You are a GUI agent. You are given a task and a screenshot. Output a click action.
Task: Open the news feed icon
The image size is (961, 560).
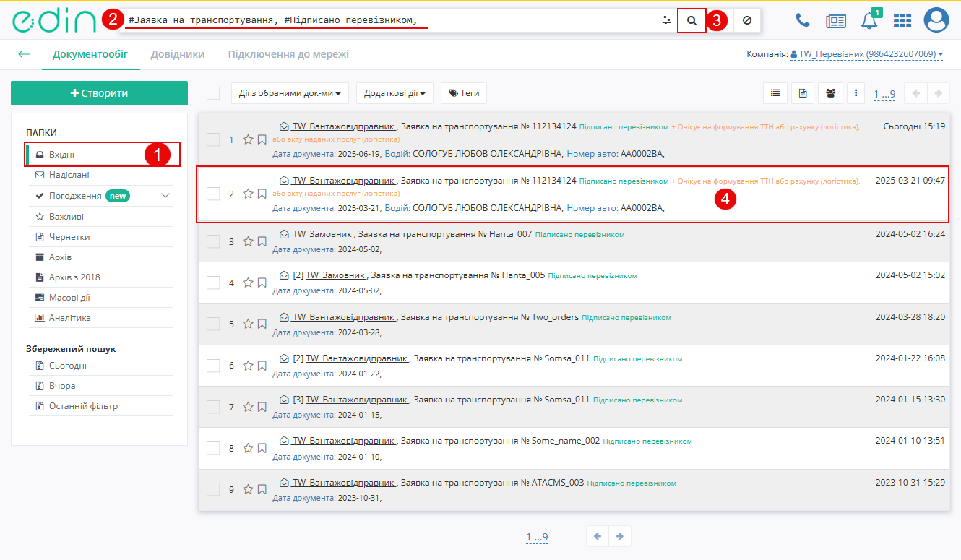click(x=836, y=20)
